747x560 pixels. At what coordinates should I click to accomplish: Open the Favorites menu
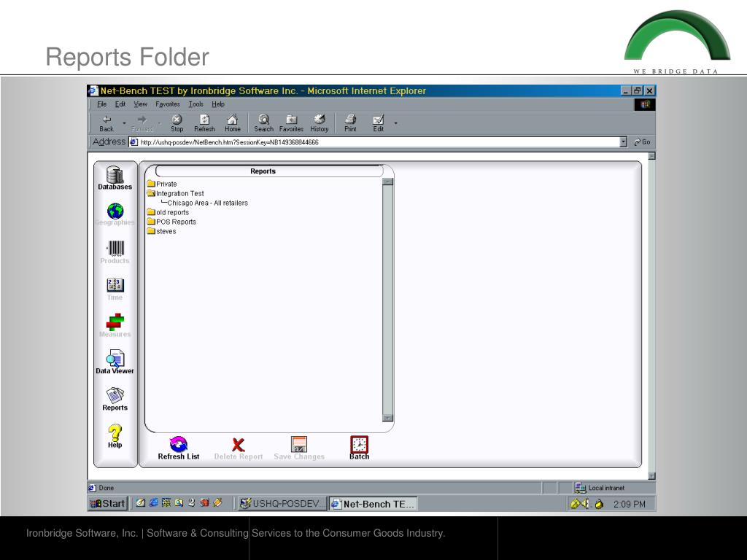(168, 104)
